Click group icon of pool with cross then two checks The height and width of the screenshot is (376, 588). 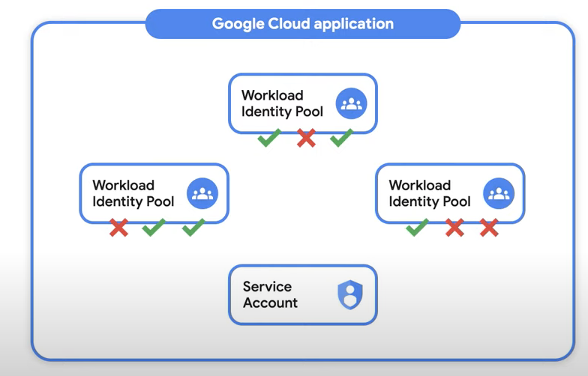202,193
